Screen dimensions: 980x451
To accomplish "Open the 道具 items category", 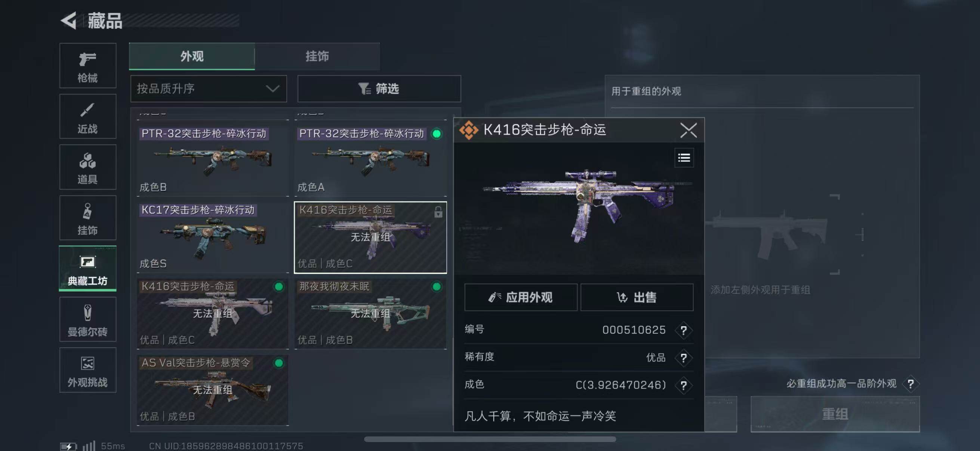I will pyautogui.click(x=88, y=167).
